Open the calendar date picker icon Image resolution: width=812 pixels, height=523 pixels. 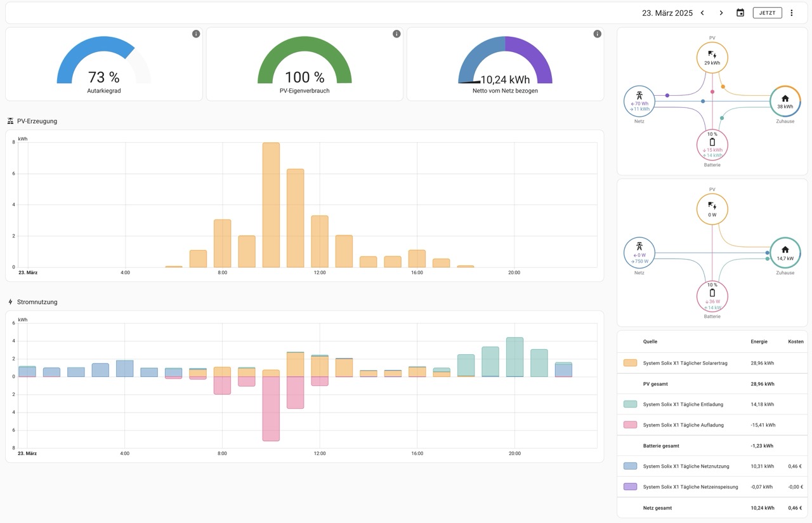740,13
